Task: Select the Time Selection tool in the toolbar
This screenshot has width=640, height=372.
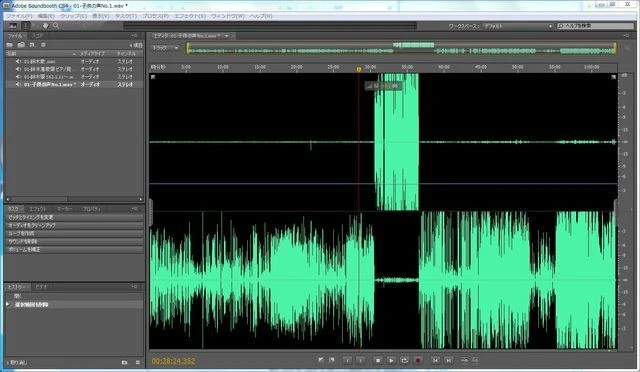Action: [25, 26]
